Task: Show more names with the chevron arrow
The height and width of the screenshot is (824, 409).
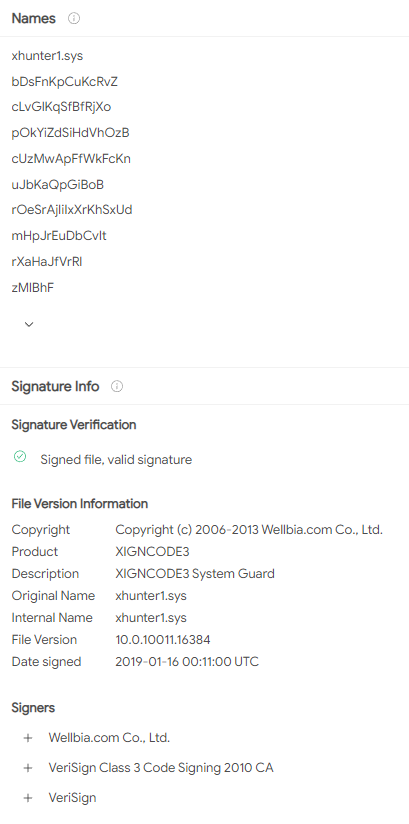Action: 29,324
